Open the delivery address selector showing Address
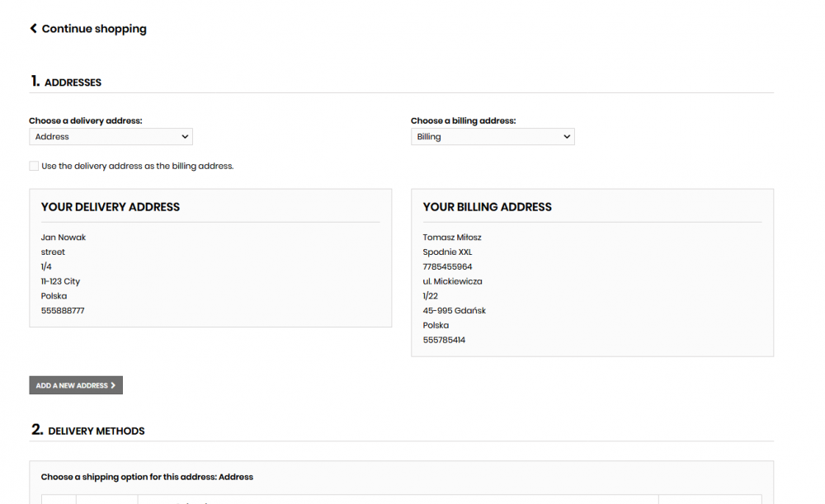The height and width of the screenshot is (504, 825). (111, 136)
